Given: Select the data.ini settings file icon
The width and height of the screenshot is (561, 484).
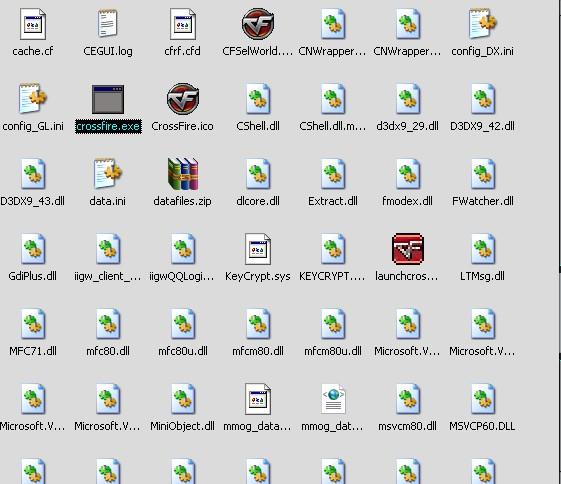Looking at the screenshot, I should tap(108, 174).
